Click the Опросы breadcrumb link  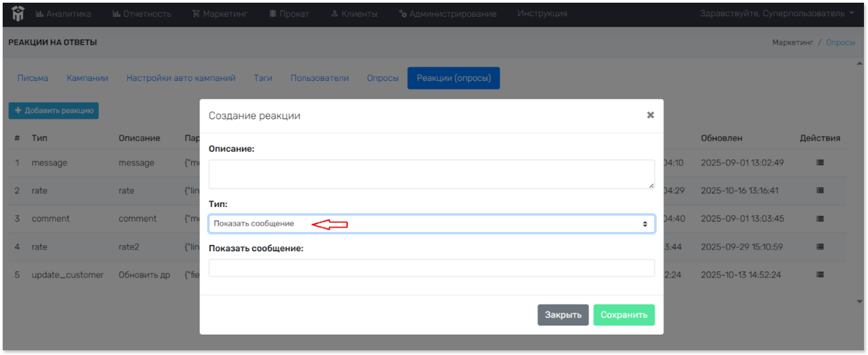(x=840, y=42)
